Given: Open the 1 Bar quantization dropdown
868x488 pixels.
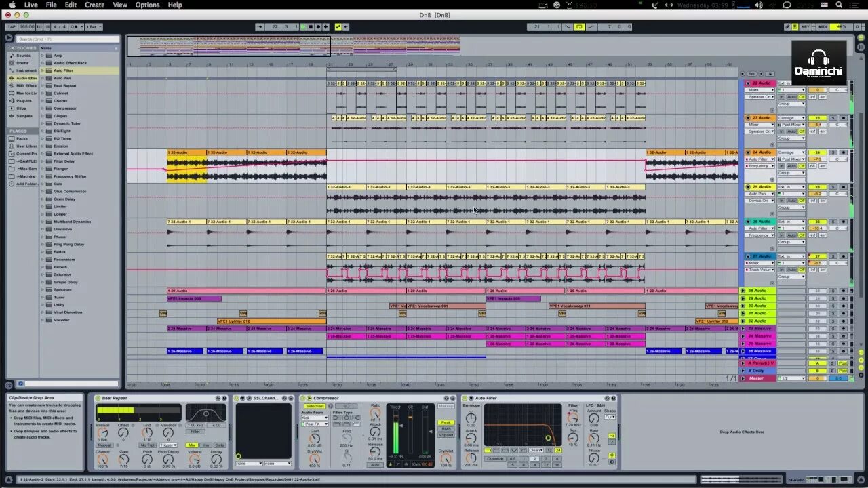Looking at the screenshot, I should (x=94, y=26).
